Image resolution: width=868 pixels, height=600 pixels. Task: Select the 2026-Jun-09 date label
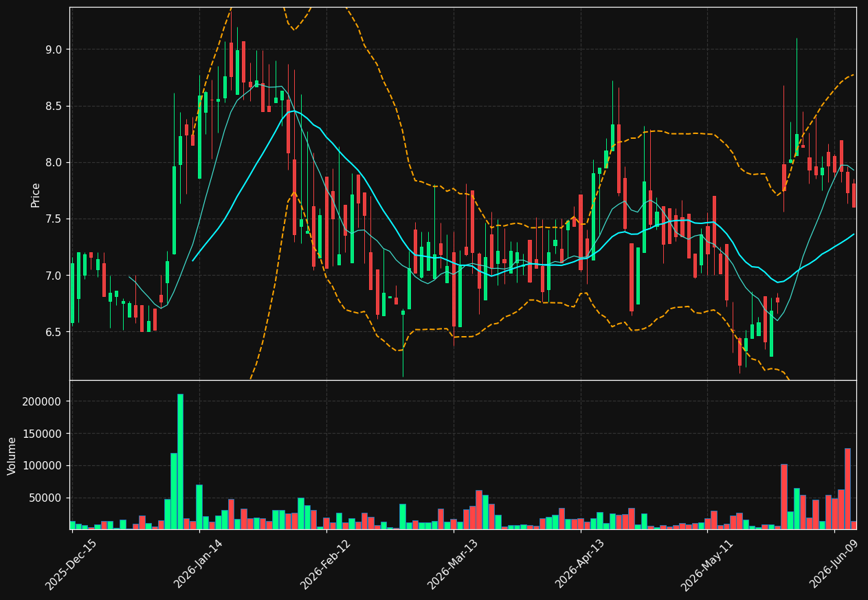pyautogui.click(x=834, y=564)
